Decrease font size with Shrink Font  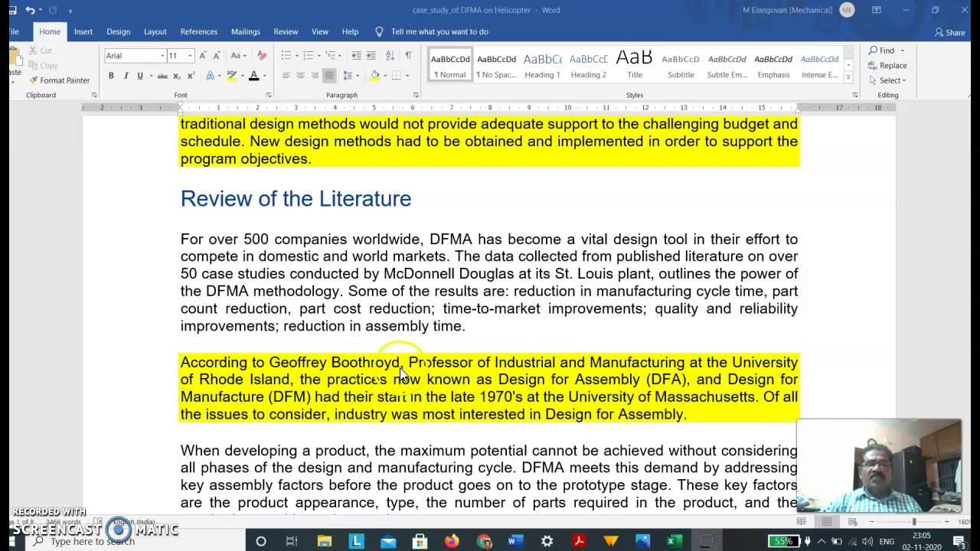click(216, 55)
